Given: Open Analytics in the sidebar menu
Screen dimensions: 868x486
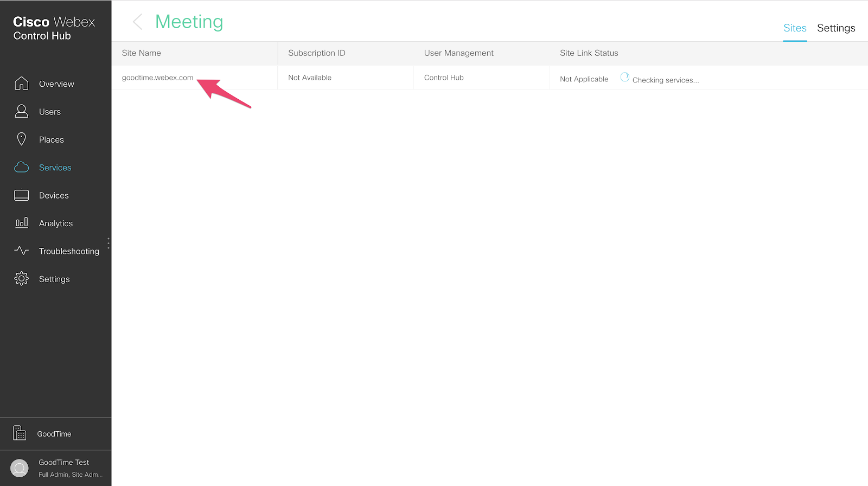Looking at the screenshot, I should (x=56, y=223).
